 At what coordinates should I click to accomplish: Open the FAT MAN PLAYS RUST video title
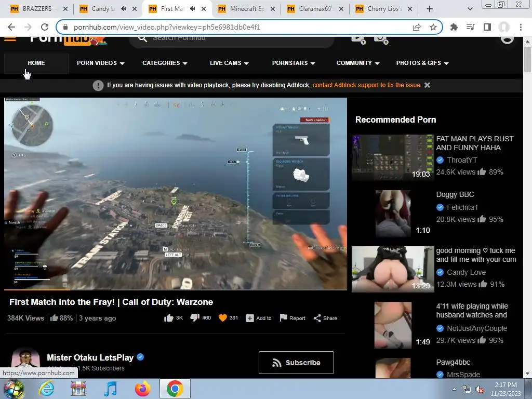[x=475, y=143]
